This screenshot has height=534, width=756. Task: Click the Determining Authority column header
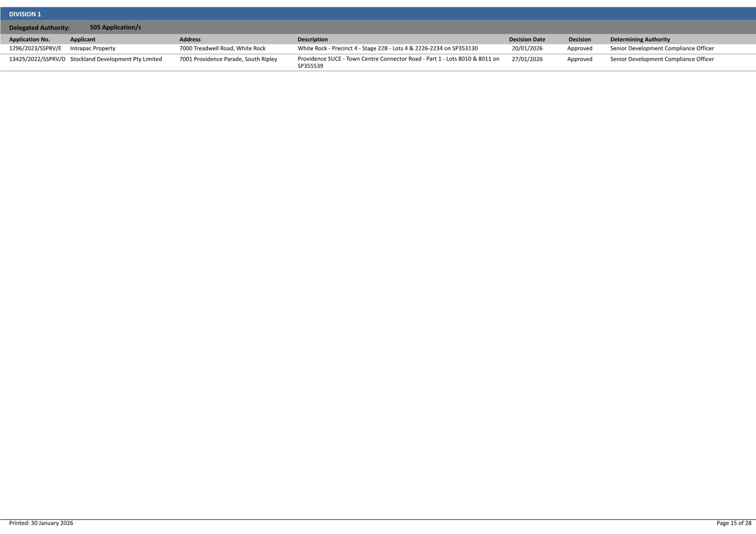[640, 39]
